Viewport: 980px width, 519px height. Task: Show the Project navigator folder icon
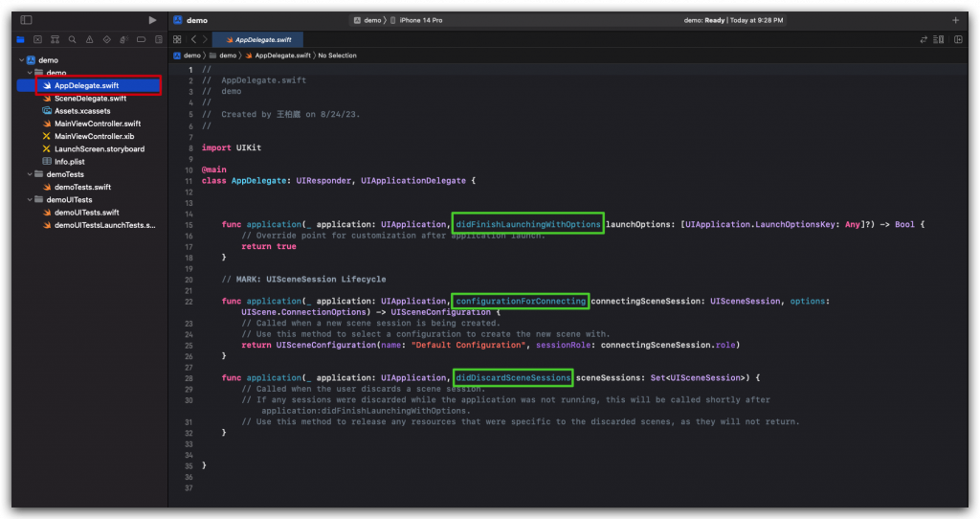click(x=21, y=39)
